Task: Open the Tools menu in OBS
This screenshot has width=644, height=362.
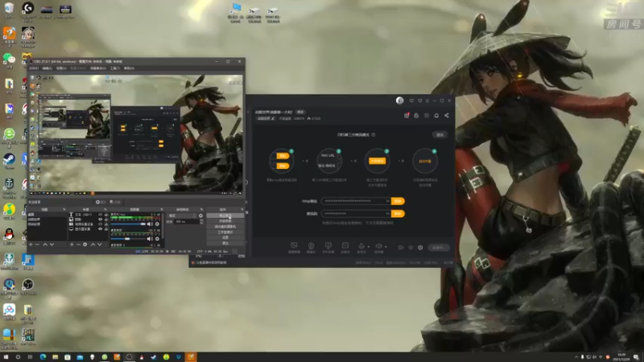Action: [x=115, y=68]
